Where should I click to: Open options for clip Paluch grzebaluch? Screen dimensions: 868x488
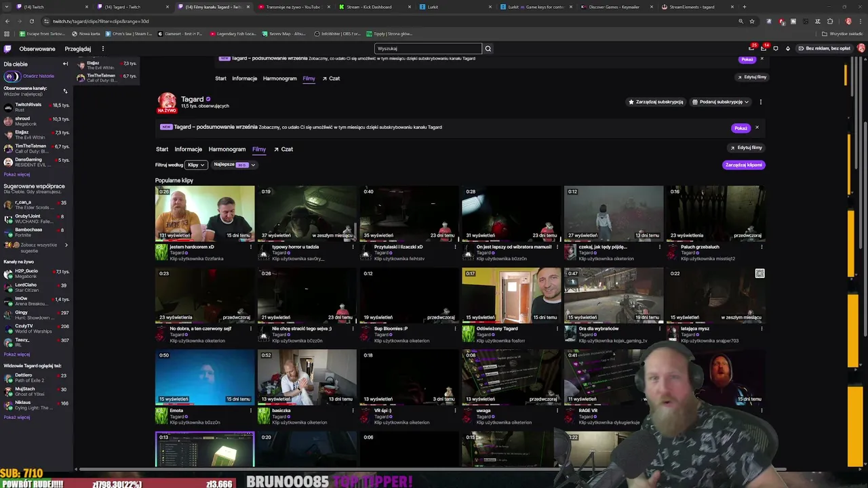(762, 247)
